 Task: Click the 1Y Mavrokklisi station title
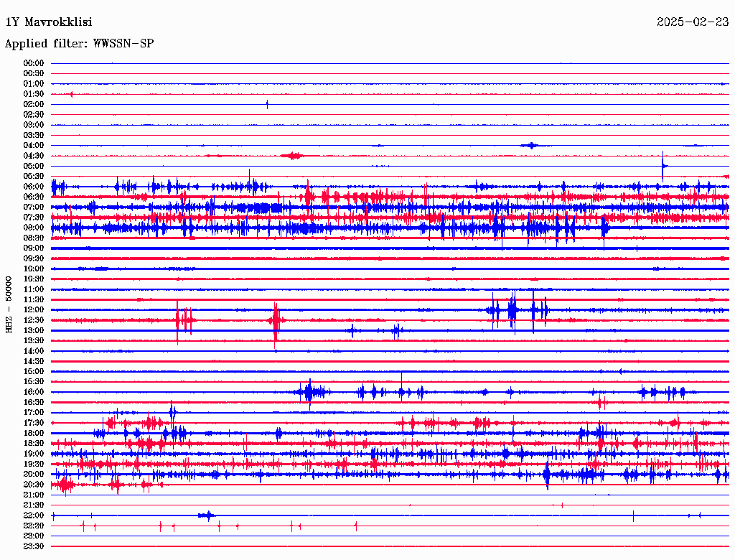pyautogui.click(x=49, y=22)
